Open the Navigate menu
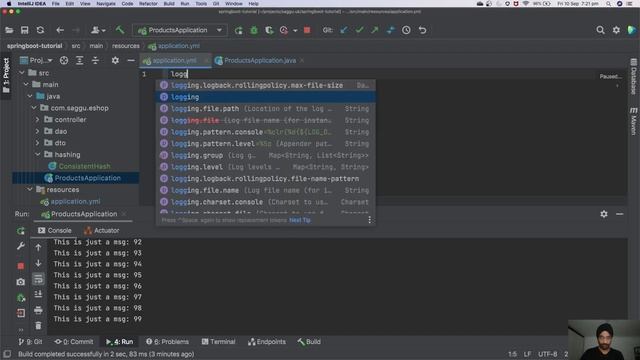The height and width of the screenshot is (360, 640). 106,4
